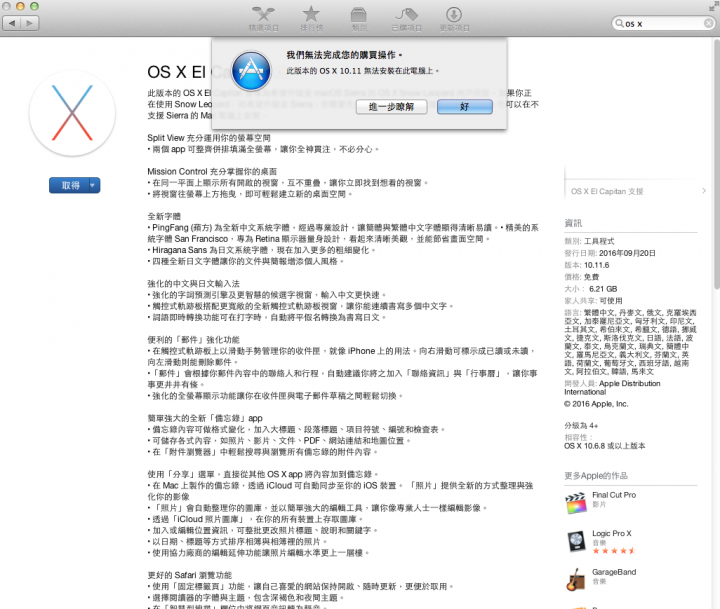Open the OS X El Capitan 支援 link
Image resolution: width=720 pixels, height=609 pixels.
click(x=607, y=192)
